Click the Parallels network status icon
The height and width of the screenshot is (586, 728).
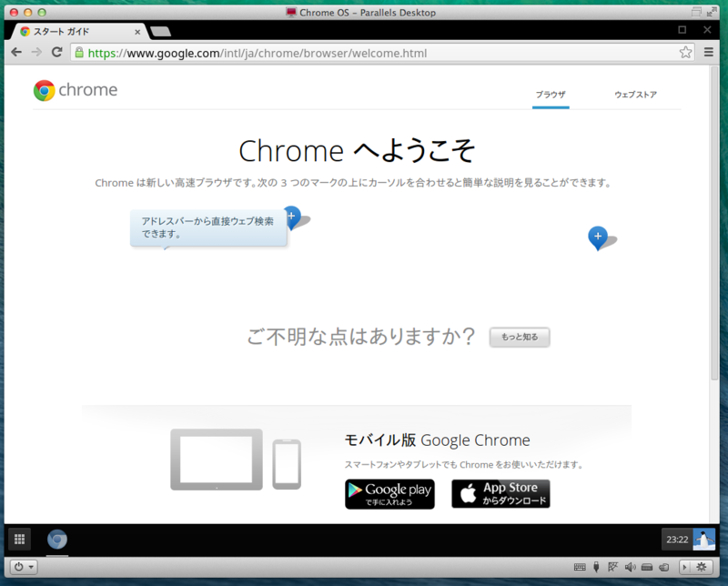click(612, 567)
